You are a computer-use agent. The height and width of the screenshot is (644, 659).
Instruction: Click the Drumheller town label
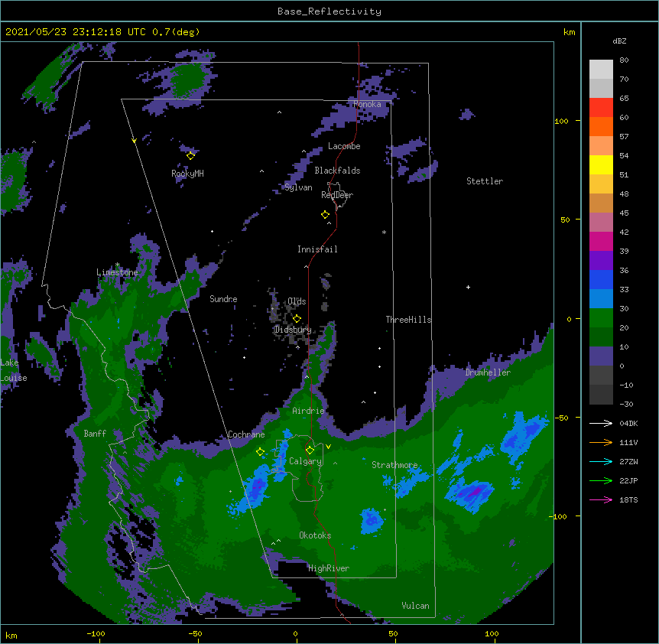pyautogui.click(x=488, y=372)
